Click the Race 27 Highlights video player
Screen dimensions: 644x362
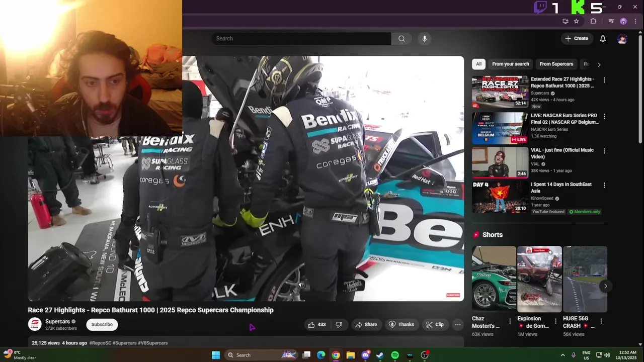(x=246, y=178)
